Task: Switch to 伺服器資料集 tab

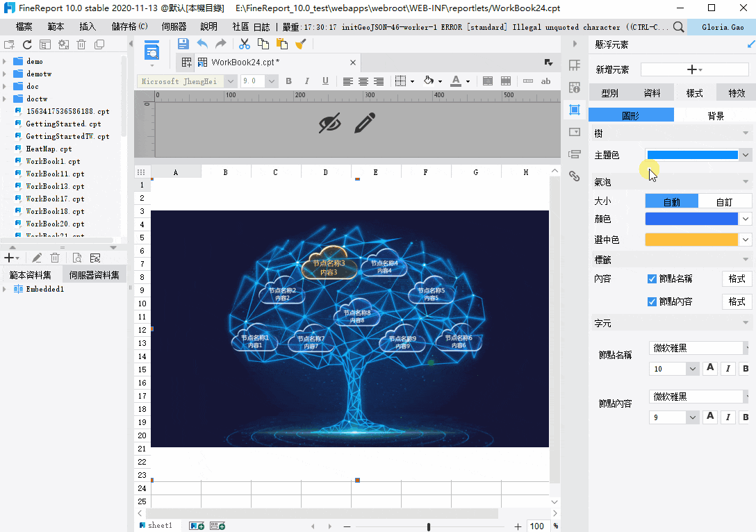Action: coord(94,274)
